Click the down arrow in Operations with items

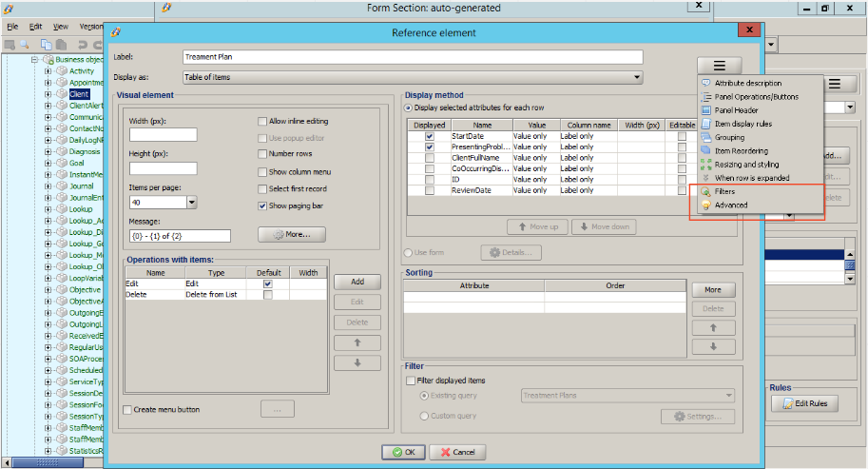coord(357,363)
